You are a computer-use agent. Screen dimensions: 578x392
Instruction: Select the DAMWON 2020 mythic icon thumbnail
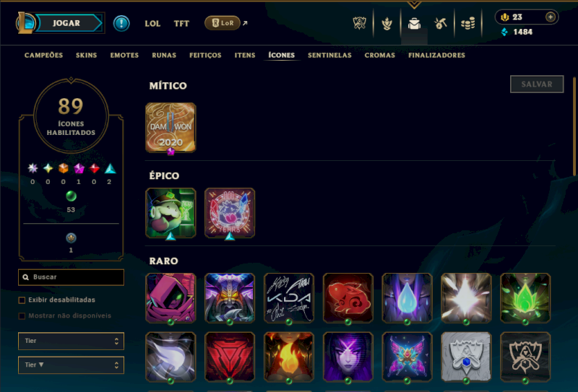coord(171,128)
